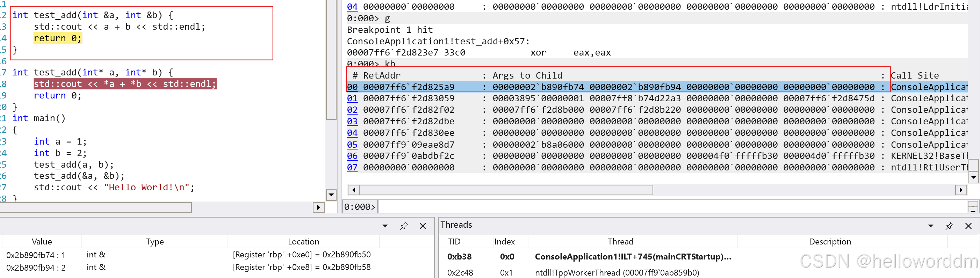The height and width of the screenshot is (278, 980).
Task: Open stack frame 02 link
Action: point(352,110)
